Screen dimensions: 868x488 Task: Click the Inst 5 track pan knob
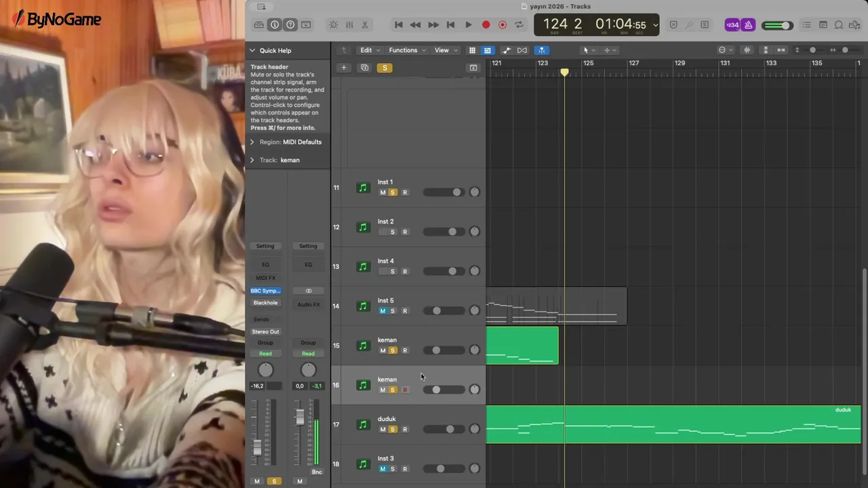(x=475, y=310)
